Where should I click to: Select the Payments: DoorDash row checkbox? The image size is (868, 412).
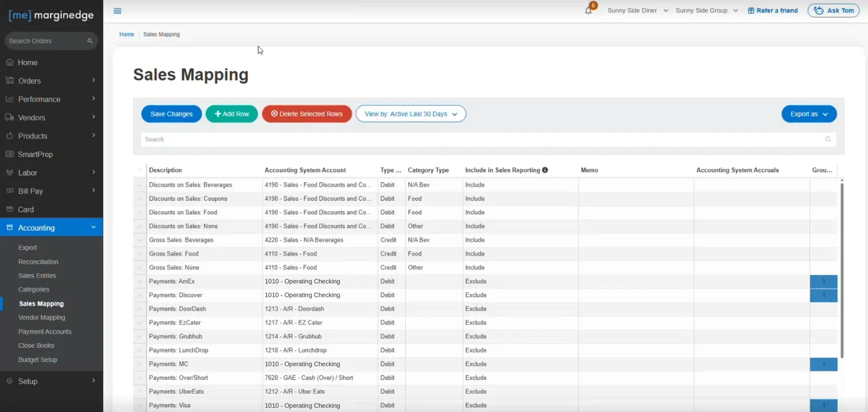(x=139, y=309)
